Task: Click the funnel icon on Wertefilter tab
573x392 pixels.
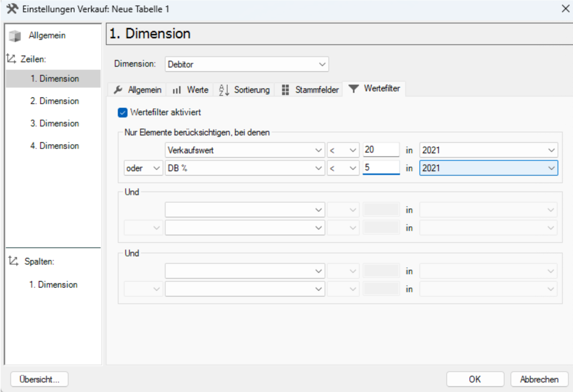Action: [x=353, y=89]
